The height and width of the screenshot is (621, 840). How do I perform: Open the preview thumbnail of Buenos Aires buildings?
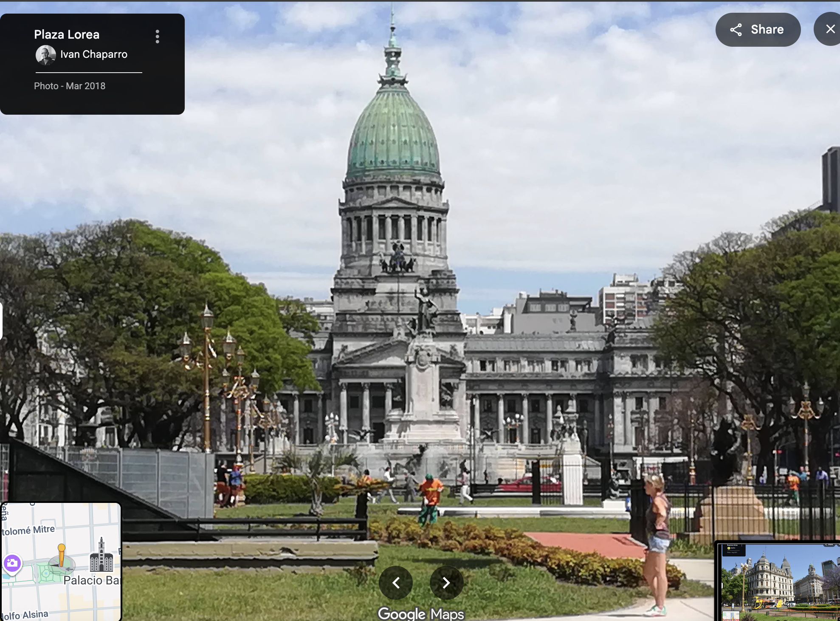point(778,581)
